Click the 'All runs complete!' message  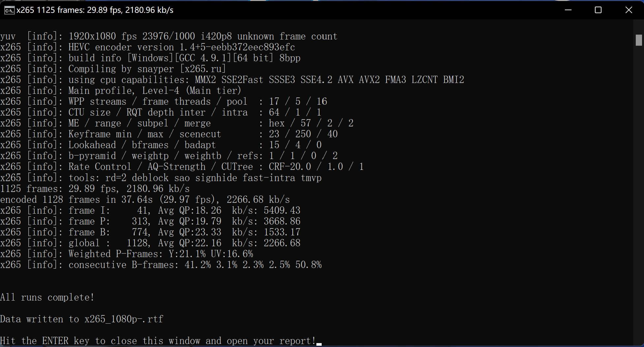point(47,297)
